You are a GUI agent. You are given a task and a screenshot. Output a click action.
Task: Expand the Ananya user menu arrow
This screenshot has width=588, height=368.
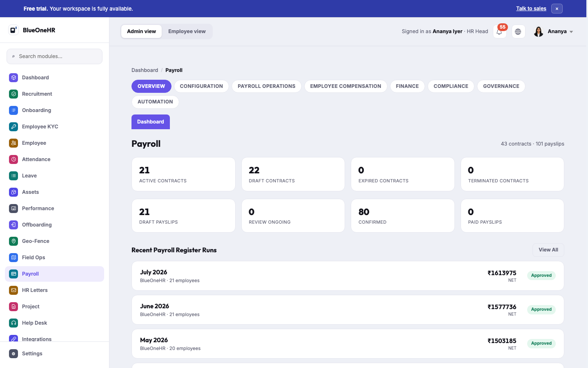[571, 32]
